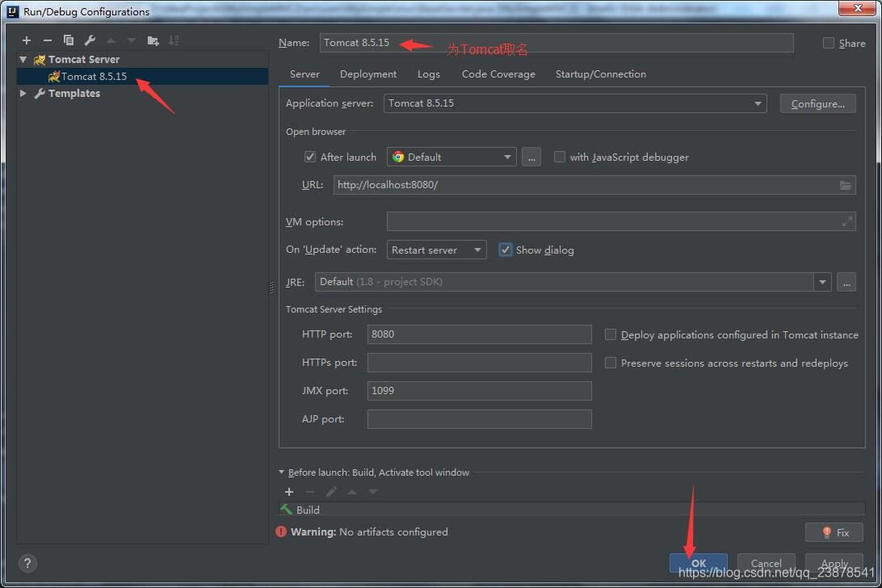The height and width of the screenshot is (588, 882).
Task: Collapse the Tomcat Server tree node
Action: (x=23, y=59)
